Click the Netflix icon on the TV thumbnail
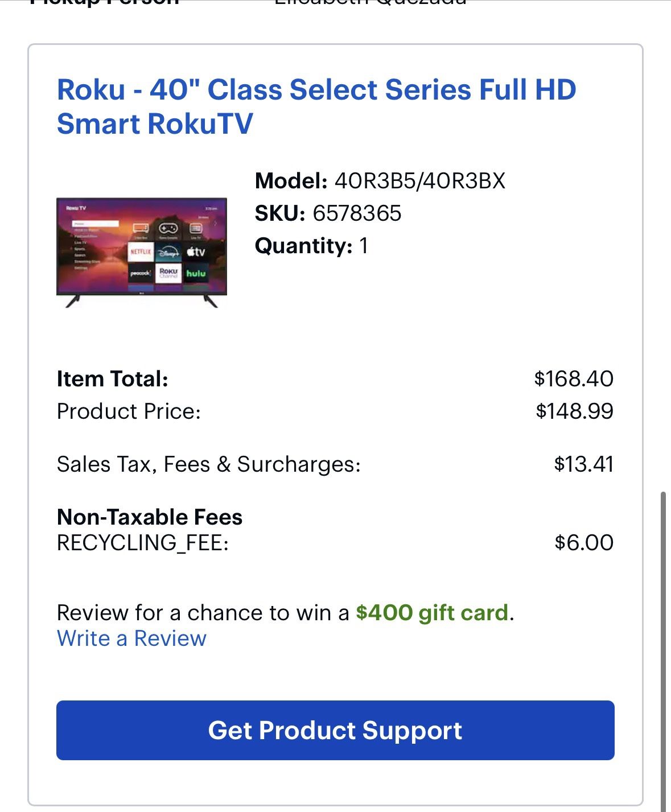 (140, 252)
